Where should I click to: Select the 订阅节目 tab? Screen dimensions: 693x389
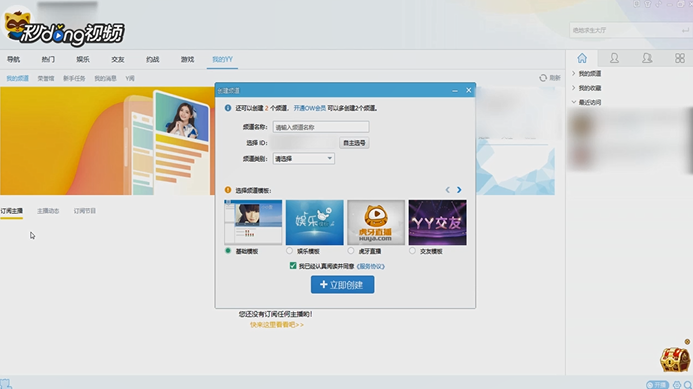point(85,211)
